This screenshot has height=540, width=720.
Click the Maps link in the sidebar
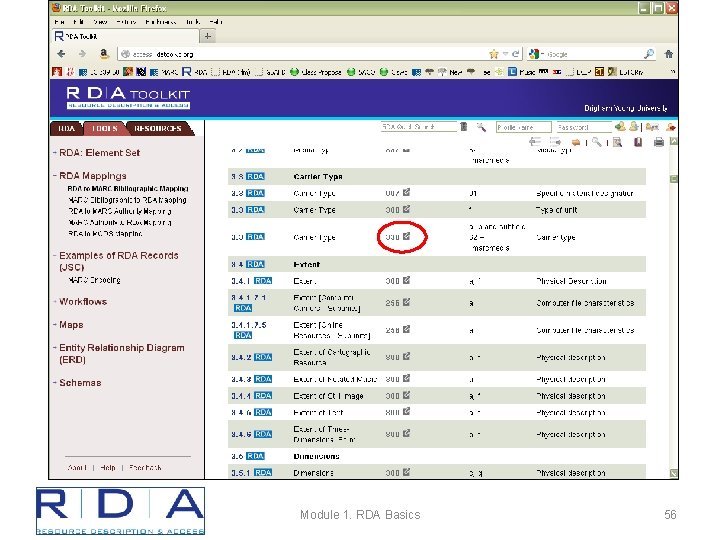[x=71, y=325]
